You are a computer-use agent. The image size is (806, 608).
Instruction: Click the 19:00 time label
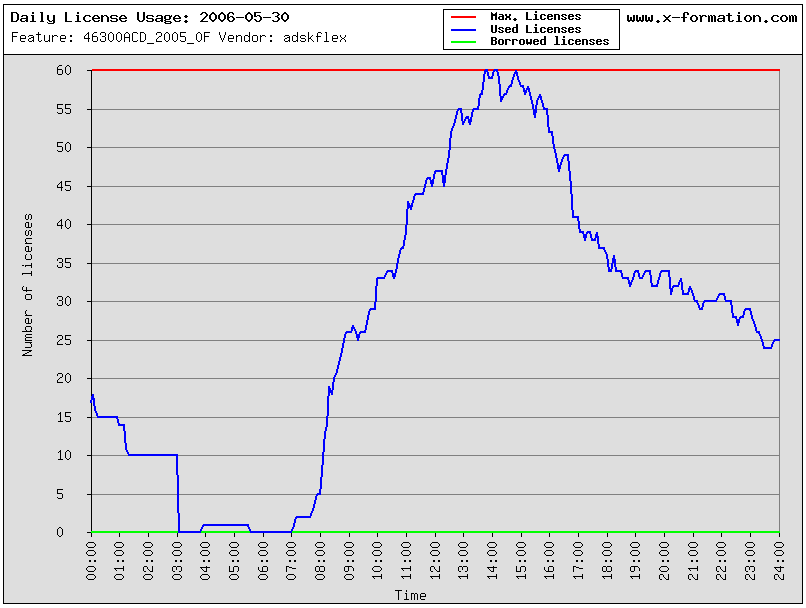[x=636, y=561]
